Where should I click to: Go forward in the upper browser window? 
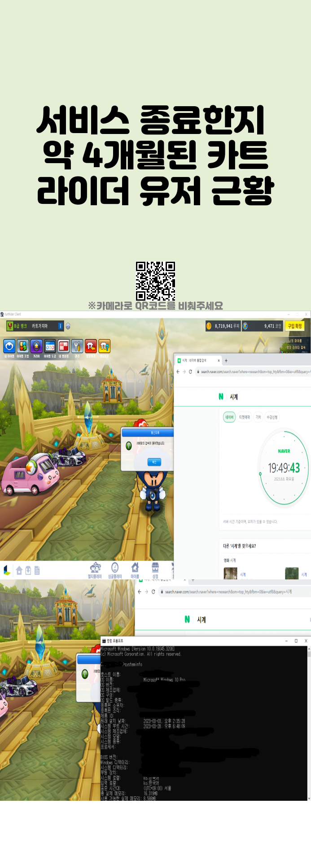click(x=184, y=371)
